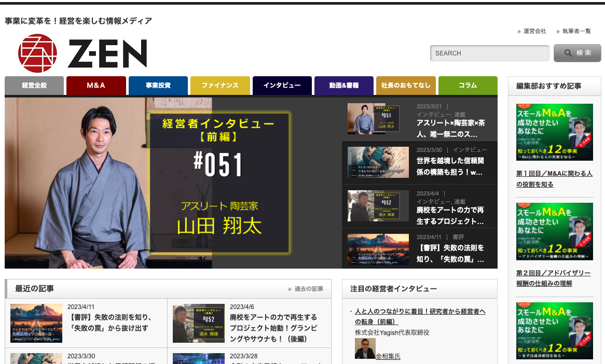Open article 世界を越境した信頼関係の構築 headline
The width and height of the screenshot is (605, 364).
point(450,166)
